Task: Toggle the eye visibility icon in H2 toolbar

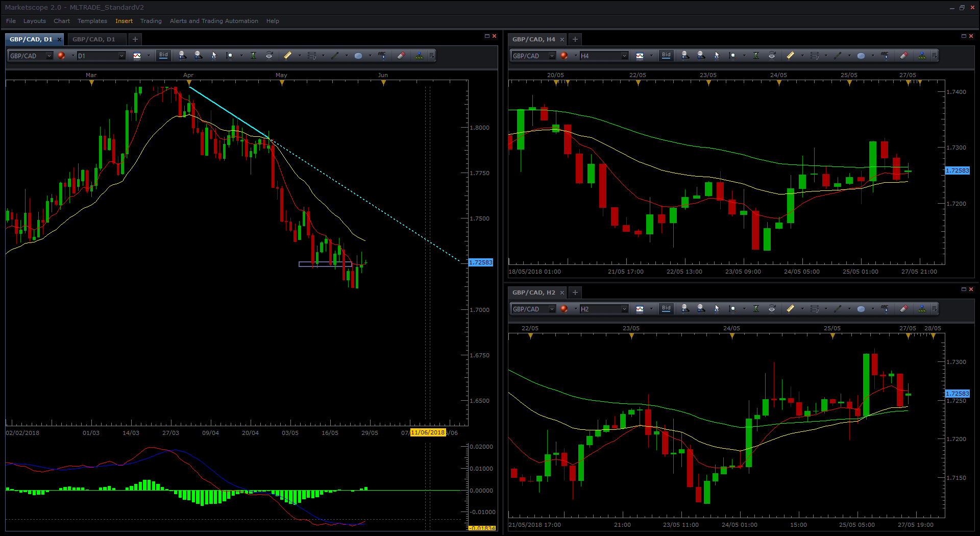Action: click(x=772, y=309)
